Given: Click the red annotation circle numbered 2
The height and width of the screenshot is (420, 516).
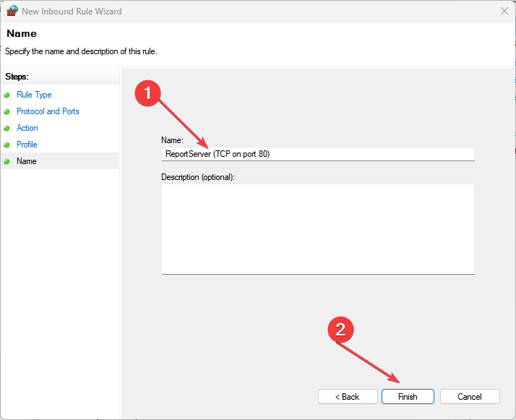Looking at the screenshot, I should point(340,330).
